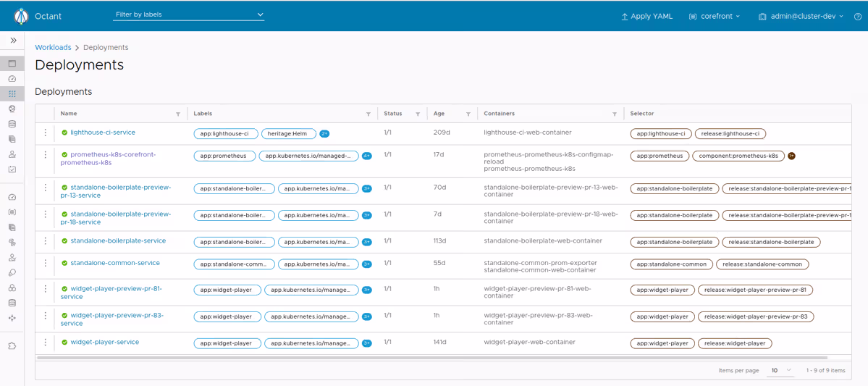Open actions menu for standalone-common-service row
Viewport: 868px width, 386px height.
[46, 264]
